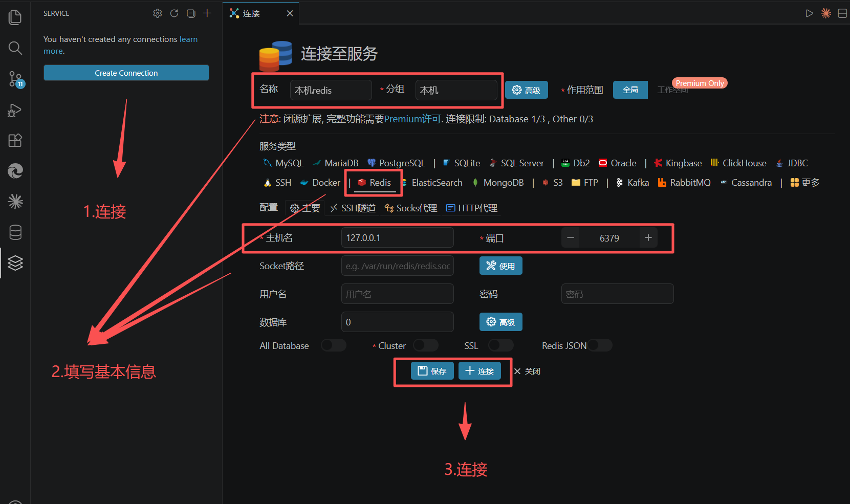Click the Create Connection button

pos(126,73)
